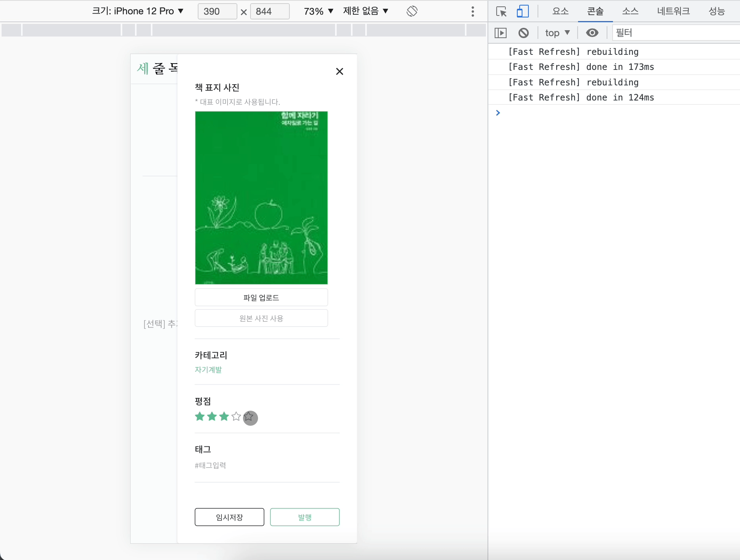Screen dimensions: 740x560
Task: Switch to the 성능 tab
Action: (717, 11)
